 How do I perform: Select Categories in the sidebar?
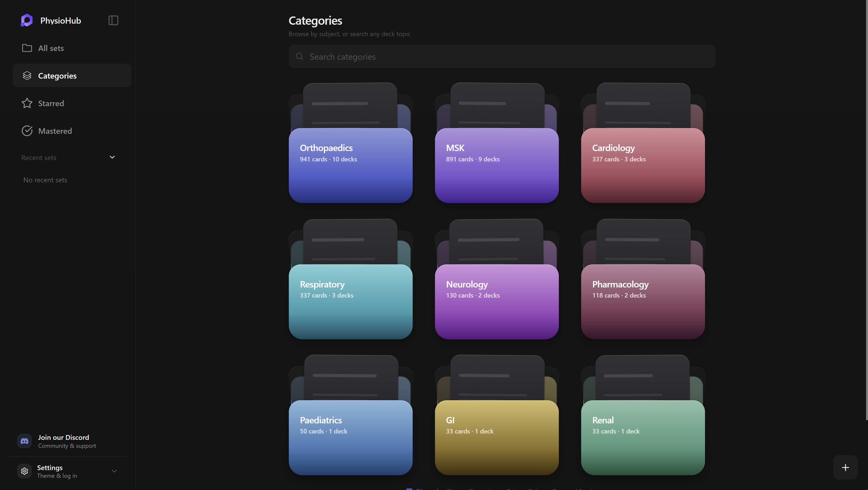click(72, 75)
